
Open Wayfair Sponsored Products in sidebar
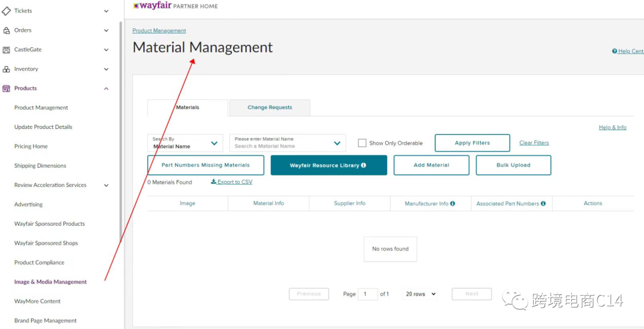[x=49, y=224]
